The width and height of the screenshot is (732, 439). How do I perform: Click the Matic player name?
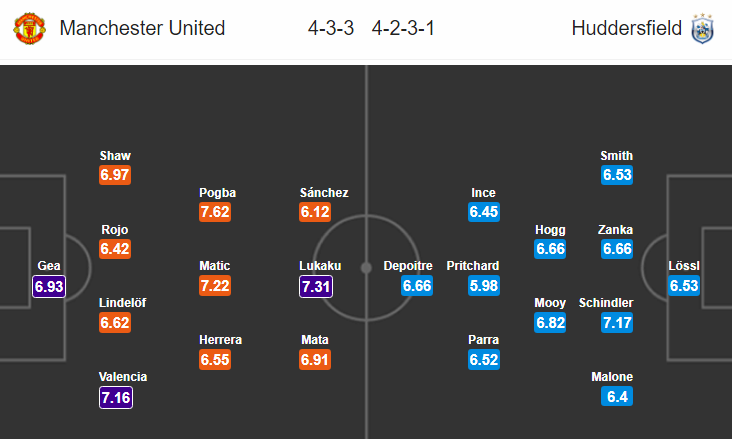pyautogui.click(x=215, y=266)
